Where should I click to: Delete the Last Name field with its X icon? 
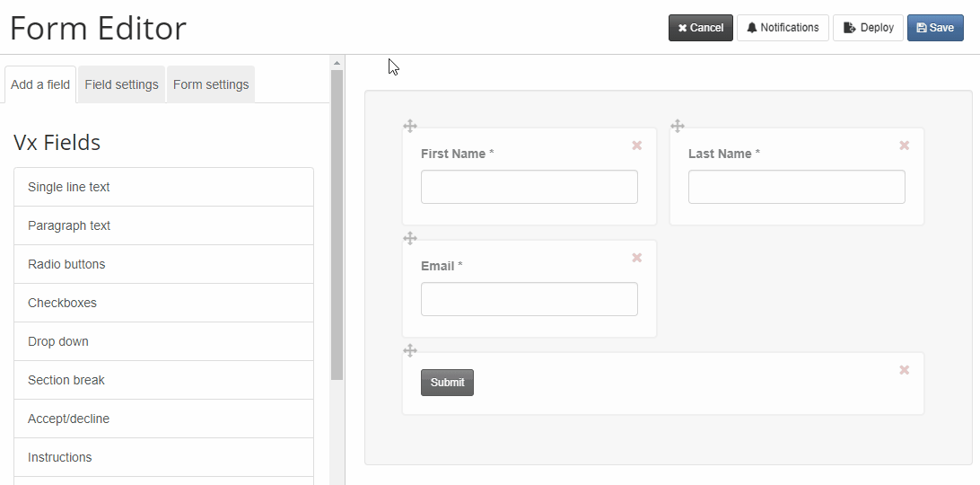(x=905, y=145)
